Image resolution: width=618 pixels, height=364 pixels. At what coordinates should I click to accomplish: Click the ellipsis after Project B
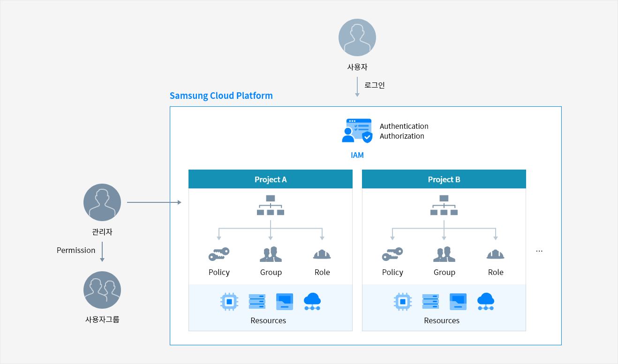[x=539, y=252]
